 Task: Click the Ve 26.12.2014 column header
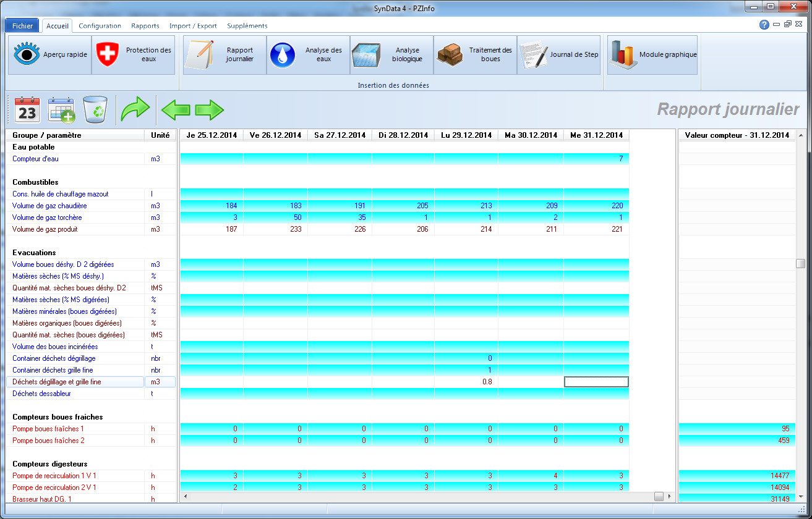[x=275, y=135]
